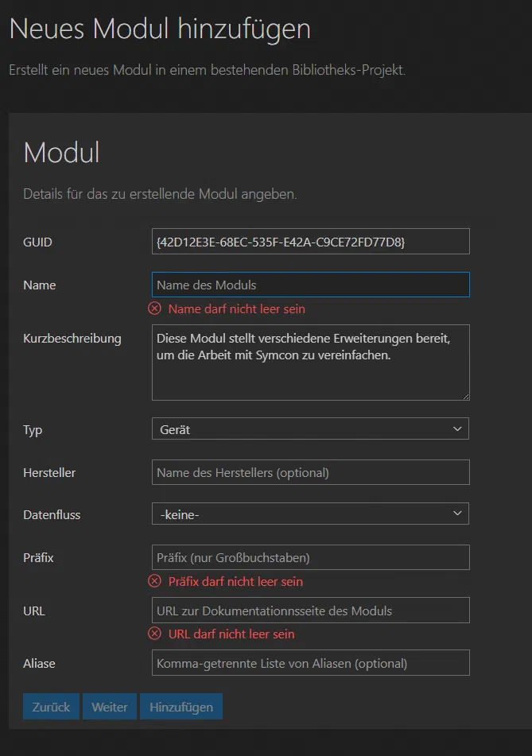The height and width of the screenshot is (756, 532).
Task: Click the Zurück button
Action: point(51,707)
